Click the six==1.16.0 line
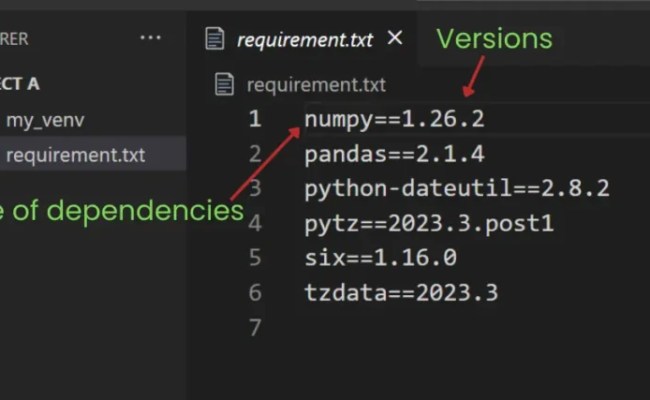650x400 pixels. [x=381, y=257]
